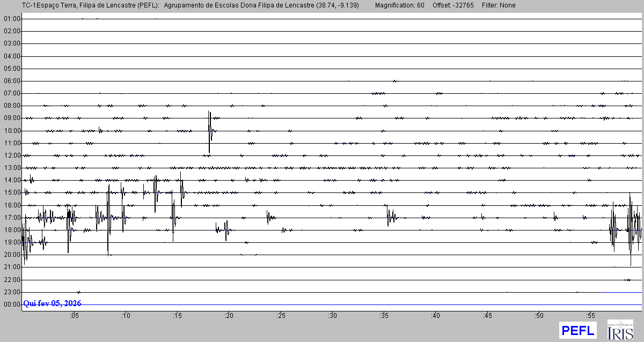Select the date label Qui fev 05, 2026
This screenshot has width=644, height=342.
52,303
